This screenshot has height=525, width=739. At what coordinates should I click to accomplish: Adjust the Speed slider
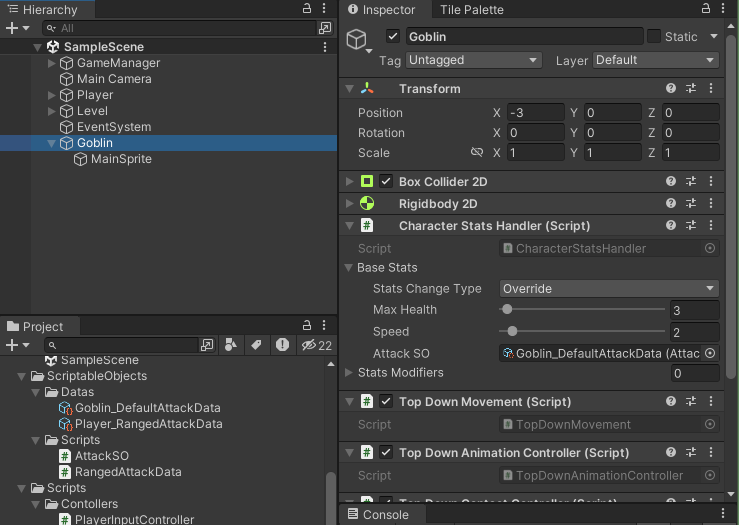pyautogui.click(x=583, y=331)
